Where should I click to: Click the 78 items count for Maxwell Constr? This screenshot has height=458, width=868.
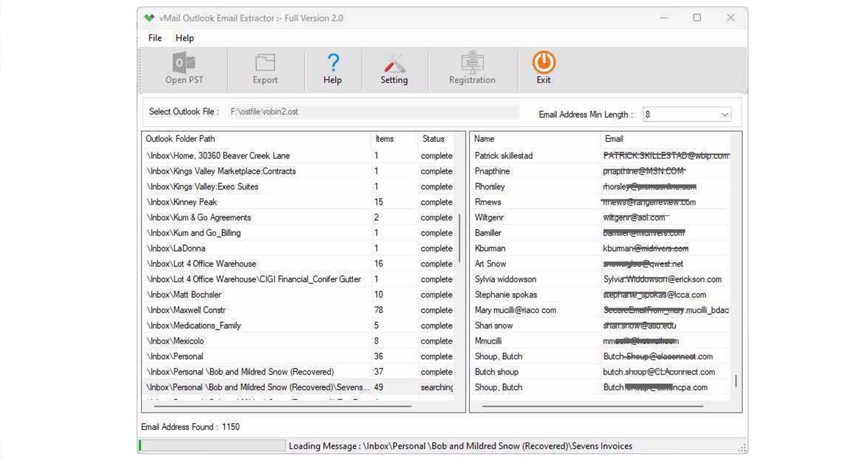[380, 310]
